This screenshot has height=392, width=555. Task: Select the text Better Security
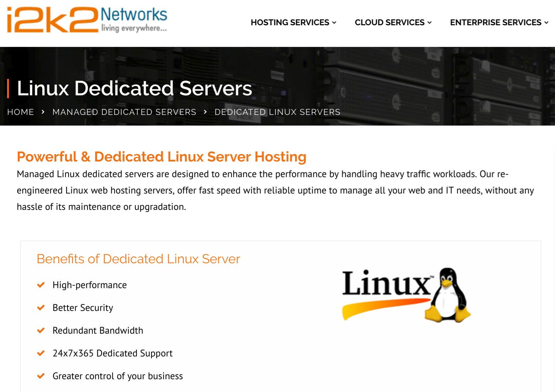point(83,308)
